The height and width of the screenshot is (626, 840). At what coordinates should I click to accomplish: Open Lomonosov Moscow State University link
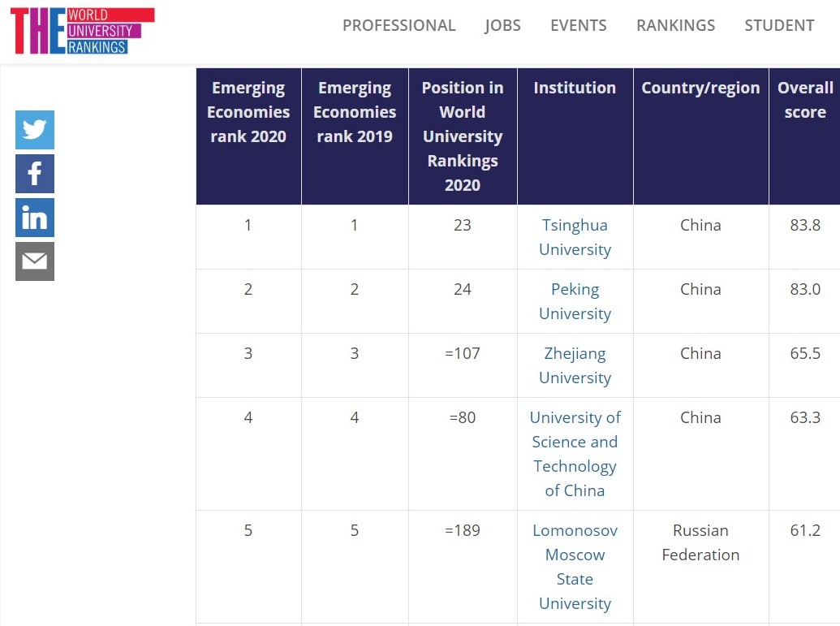(x=575, y=567)
